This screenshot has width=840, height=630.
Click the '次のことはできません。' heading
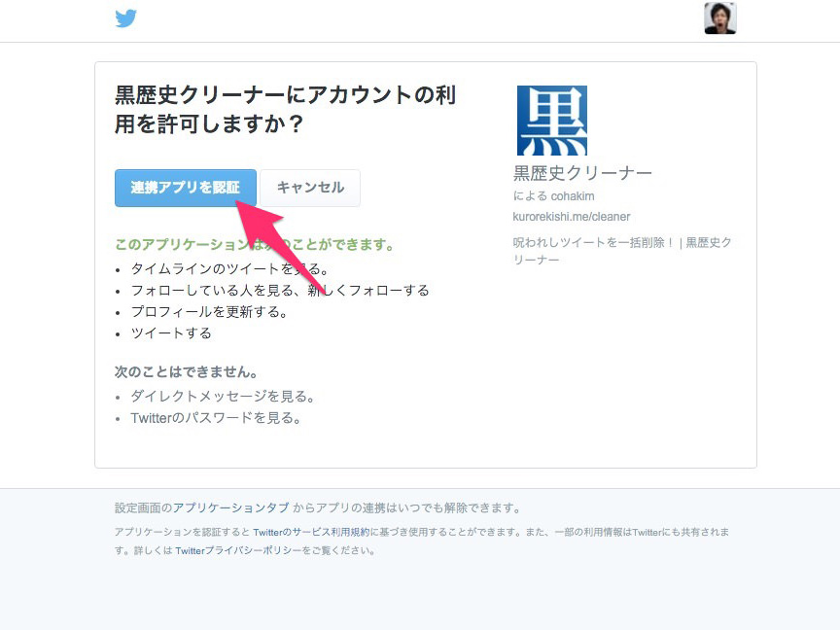187,371
